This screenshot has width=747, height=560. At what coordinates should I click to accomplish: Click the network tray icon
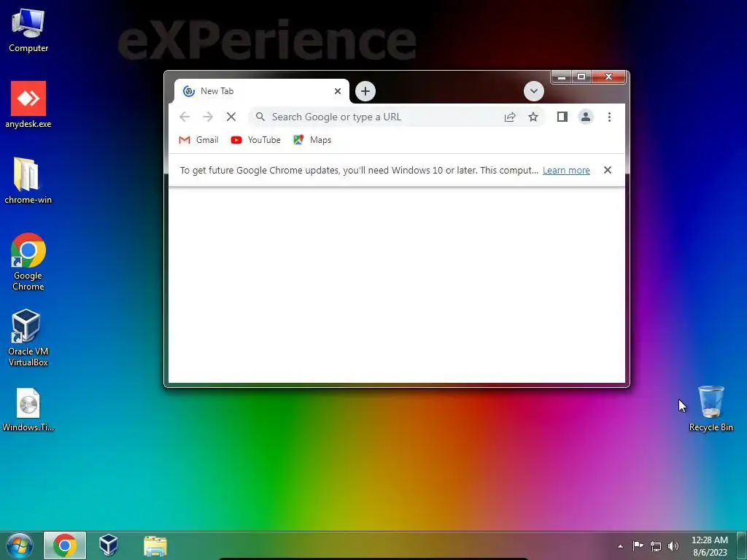[x=656, y=546]
